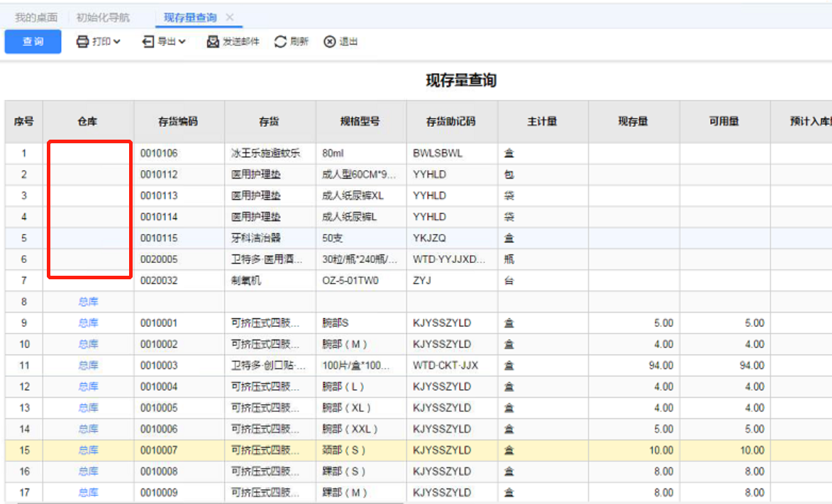The image size is (832, 504).
Task: Click the 94.00 value under 可用量
Action: [752, 366]
